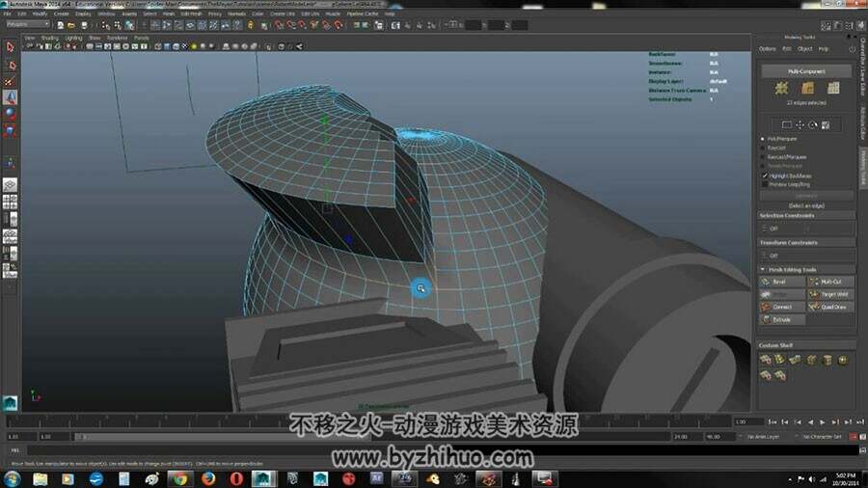Click the New Scene icon
Screen dimensions: 868x488
[61, 25]
